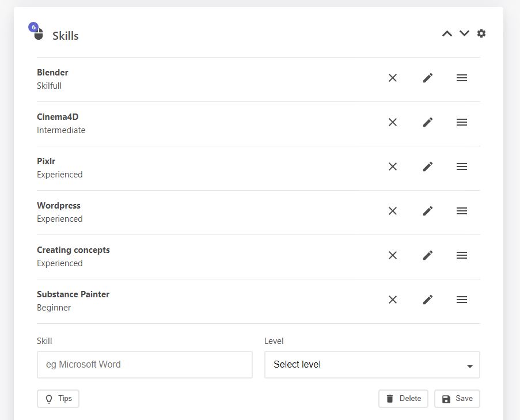The height and width of the screenshot is (420, 520).
Task: Click reorder handle for Creating concepts
Action: tap(461, 255)
